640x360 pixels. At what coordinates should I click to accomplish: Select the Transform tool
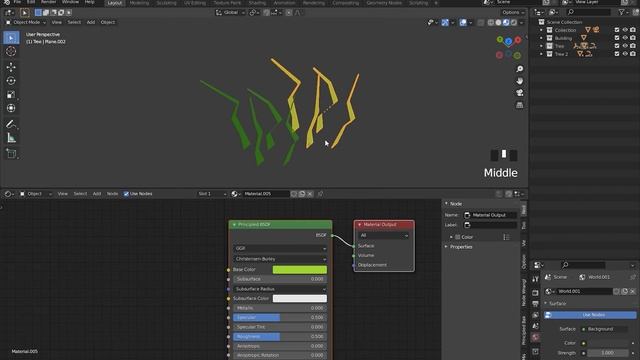11,108
